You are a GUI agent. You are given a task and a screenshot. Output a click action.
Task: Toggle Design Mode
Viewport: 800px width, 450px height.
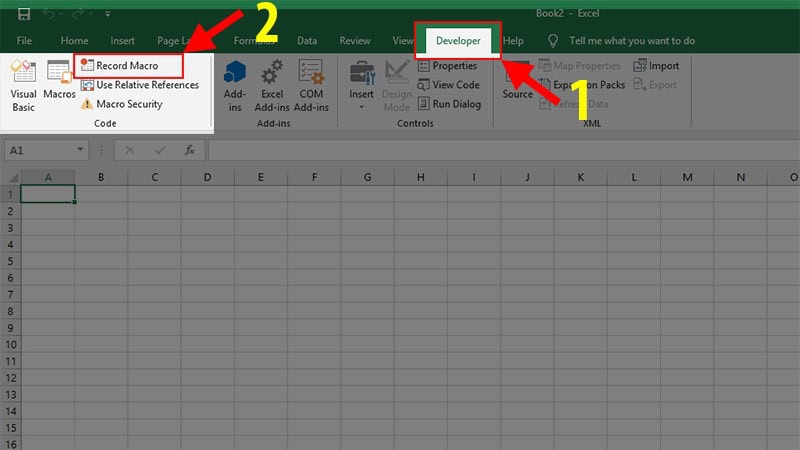coord(397,85)
